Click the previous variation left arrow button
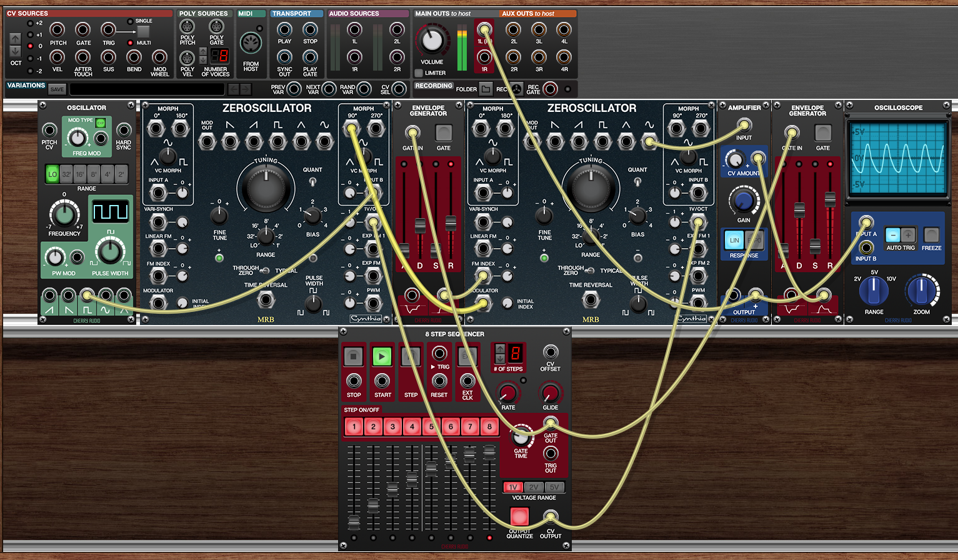The image size is (958, 560). coord(234,89)
